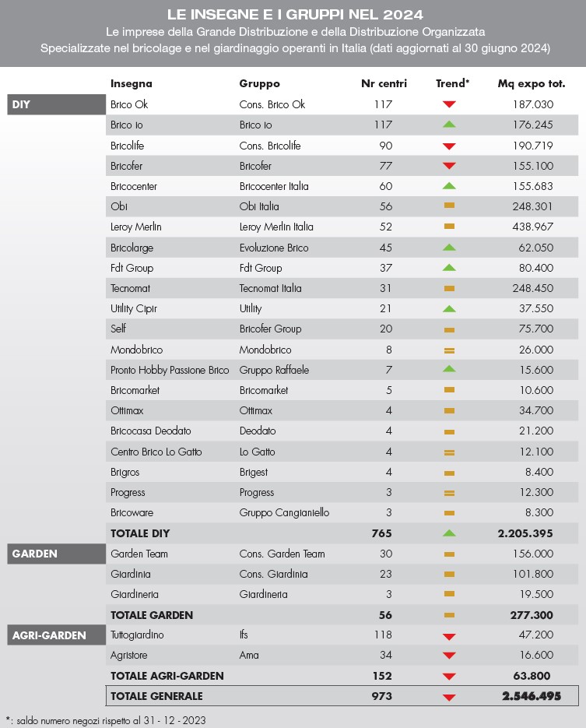The width and height of the screenshot is (586, 728).
Task: Click the Trend* column header
Action: pyautogui.click(x=452, y=83)
